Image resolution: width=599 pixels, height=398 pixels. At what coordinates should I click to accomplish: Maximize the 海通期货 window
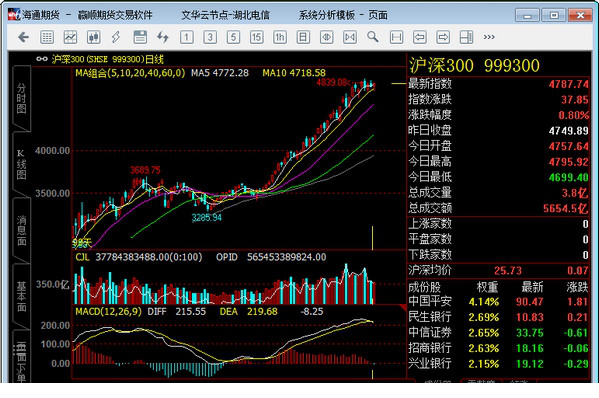554,15
